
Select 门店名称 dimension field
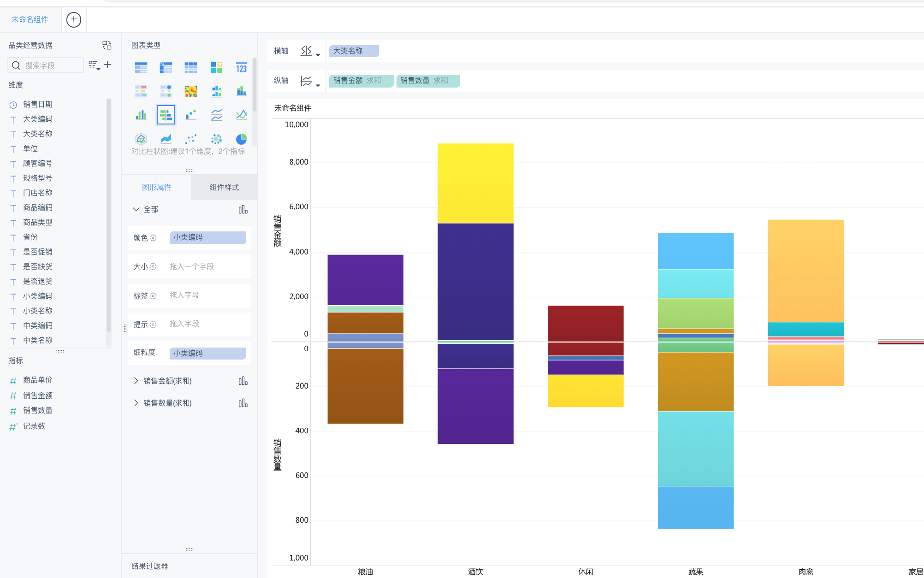tap(38, 193)
